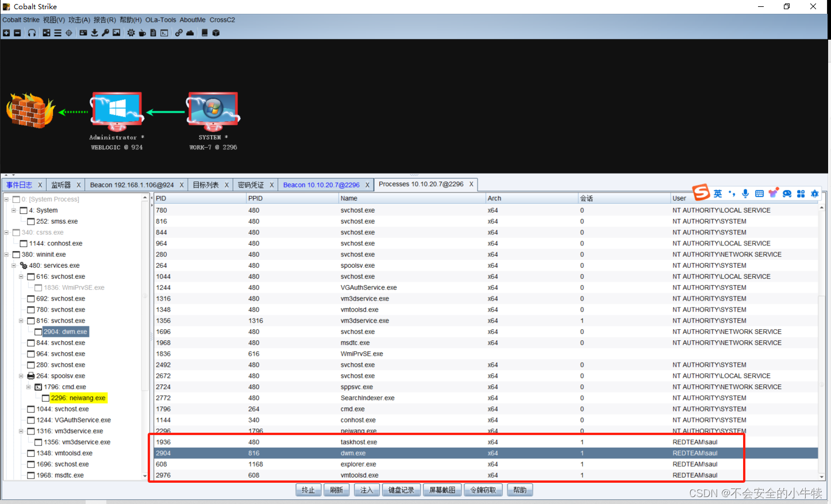Collapse the '816: svchost.exe' tree node
Screen dimensions: 831x504
(21, 321)
